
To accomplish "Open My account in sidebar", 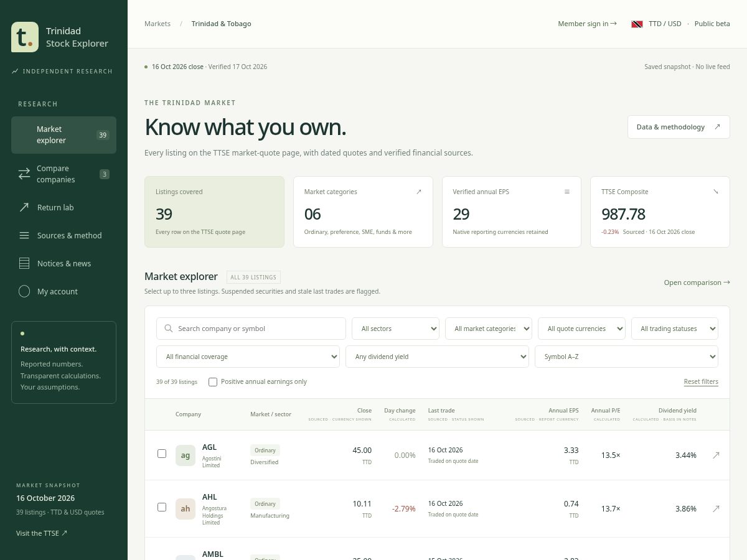I will 63,291.
